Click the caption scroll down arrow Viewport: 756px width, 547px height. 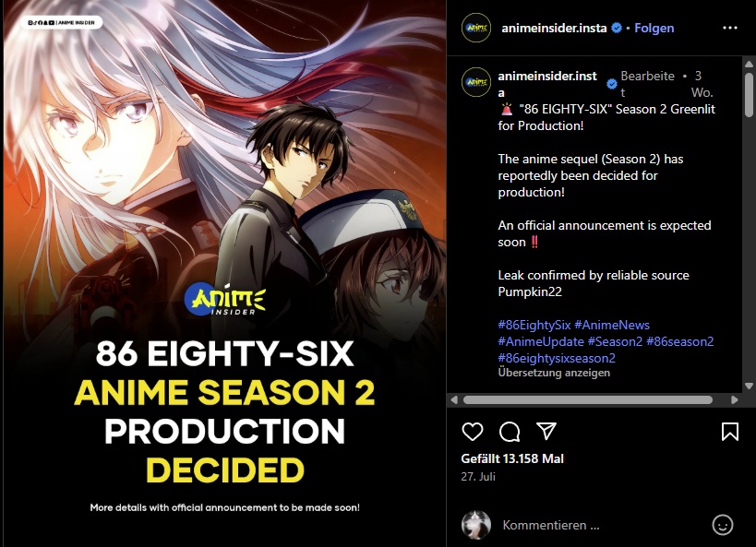pyautogui.click(x=749, y=386)
